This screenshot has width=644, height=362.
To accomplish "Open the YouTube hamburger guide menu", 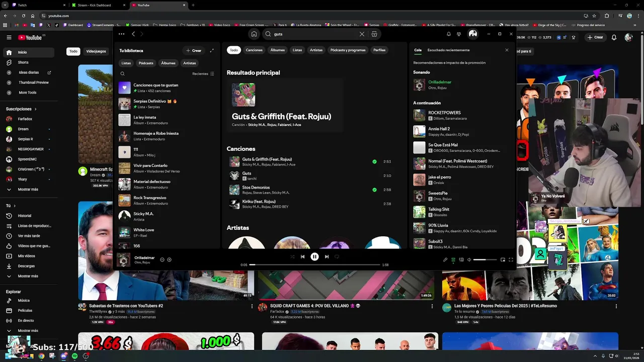I will (x=9, y=37).
